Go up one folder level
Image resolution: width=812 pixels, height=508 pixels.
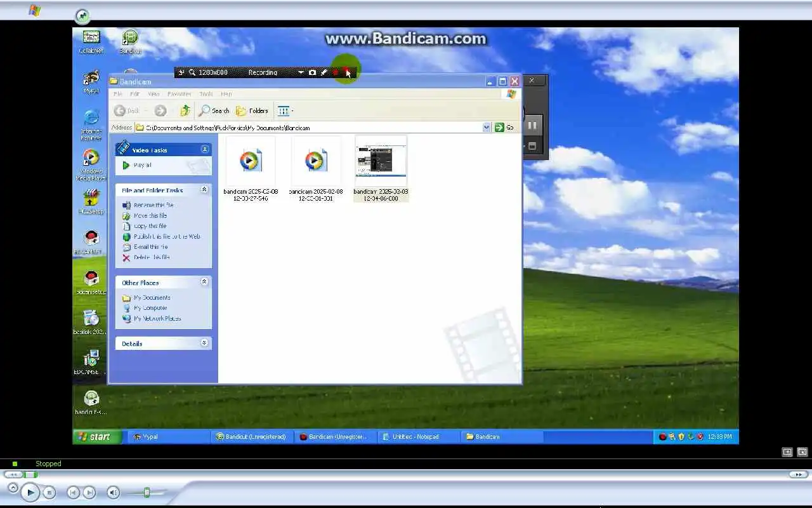point(185,110)
